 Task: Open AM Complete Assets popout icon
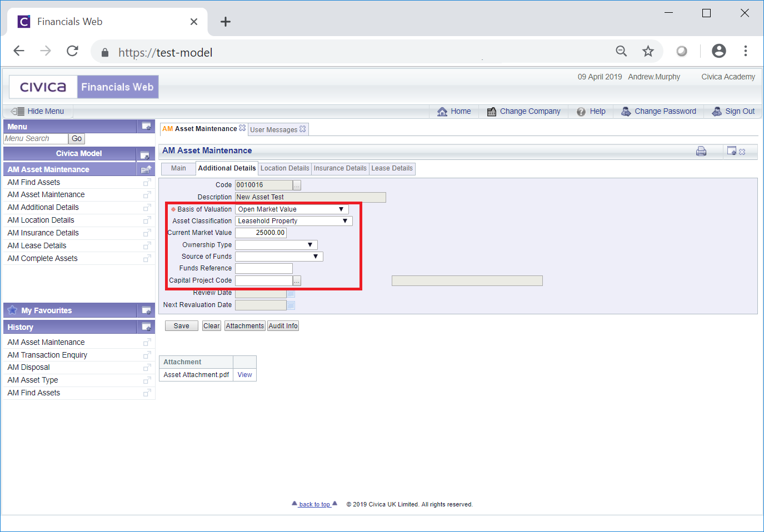tap(147, 259)
